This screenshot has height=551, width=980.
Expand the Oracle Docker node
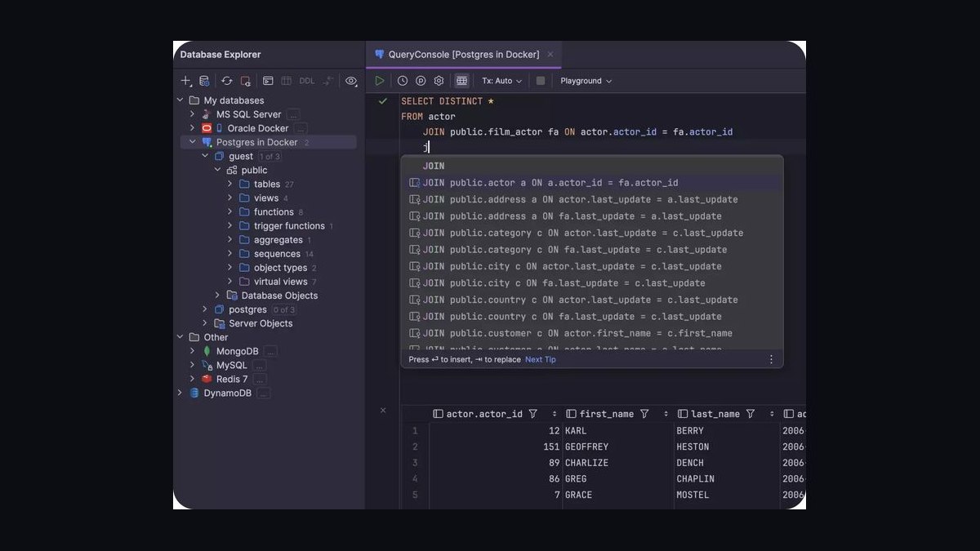click(x=193, y=128)
